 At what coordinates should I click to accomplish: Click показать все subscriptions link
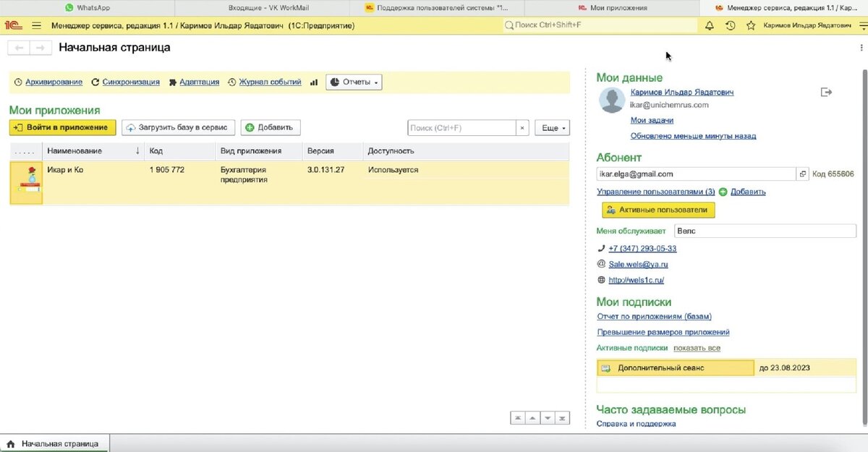click(x=697, y=348)
